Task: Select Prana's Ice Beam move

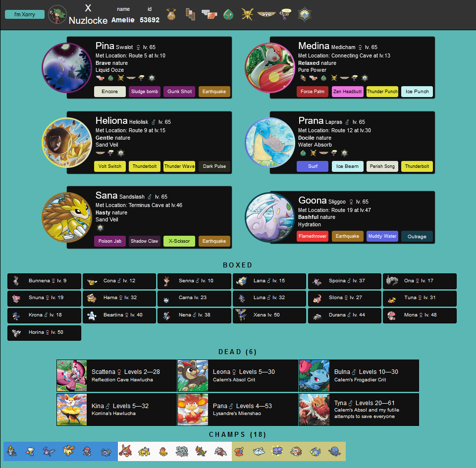Action: [348, 166]
